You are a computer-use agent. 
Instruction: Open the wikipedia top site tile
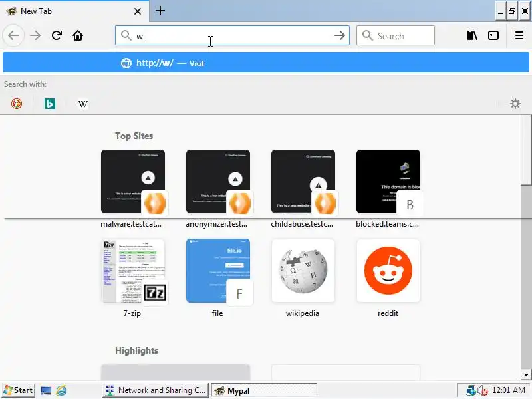pos(303,271)
